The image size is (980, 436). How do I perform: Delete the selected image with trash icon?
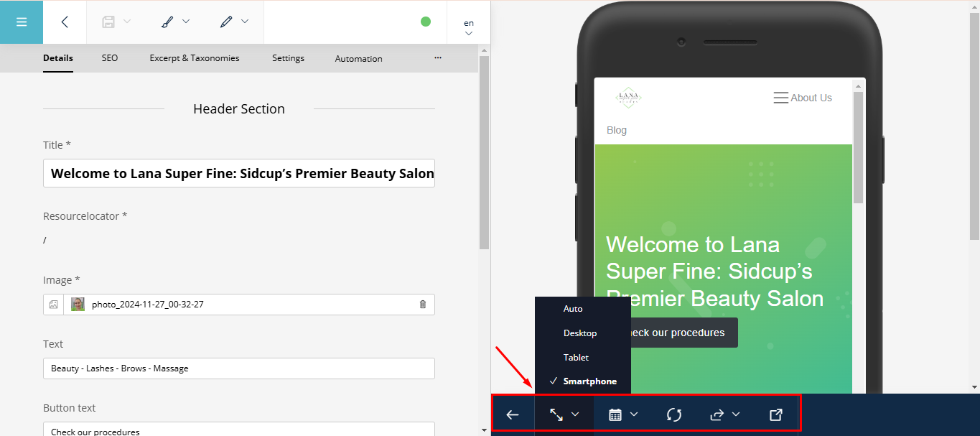422,305
